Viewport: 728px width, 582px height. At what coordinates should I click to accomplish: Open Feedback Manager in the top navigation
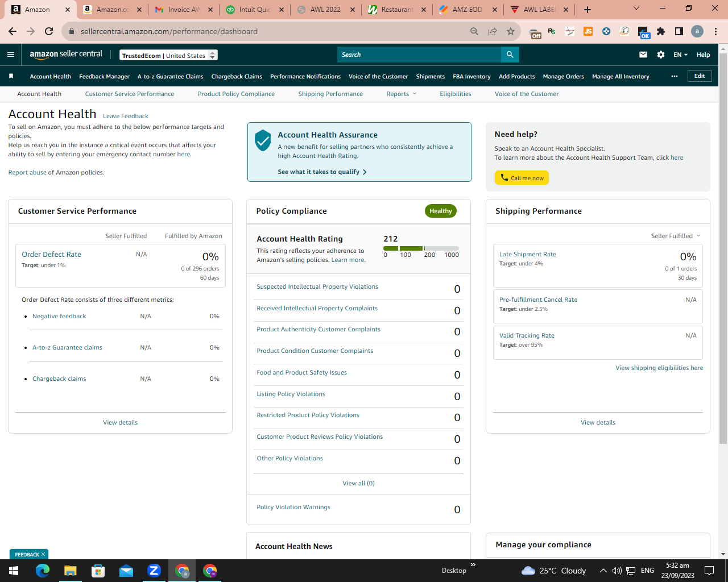(x=104, y=76)
